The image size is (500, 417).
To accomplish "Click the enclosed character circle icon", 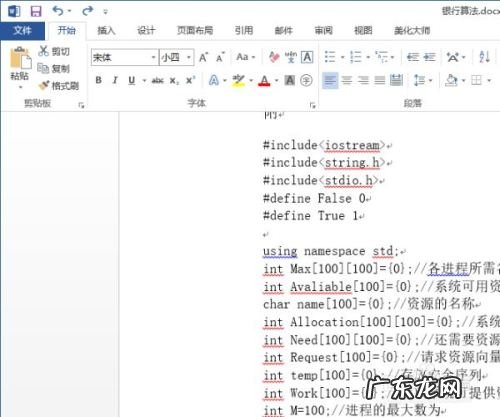I will (306, 80).
